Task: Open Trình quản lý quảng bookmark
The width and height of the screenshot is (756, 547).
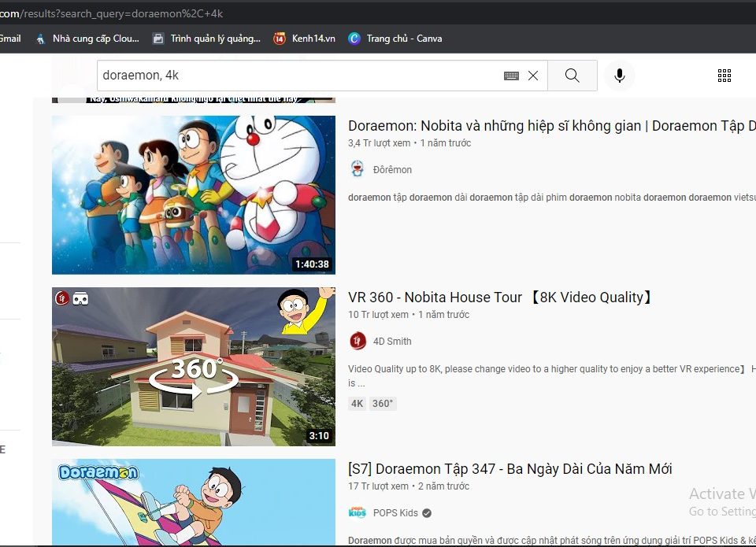Action: tap(206, 39)
